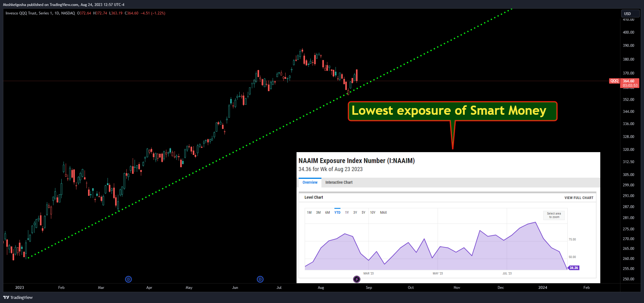Select the 6M range in NAAIM chart

coord(327,212)
